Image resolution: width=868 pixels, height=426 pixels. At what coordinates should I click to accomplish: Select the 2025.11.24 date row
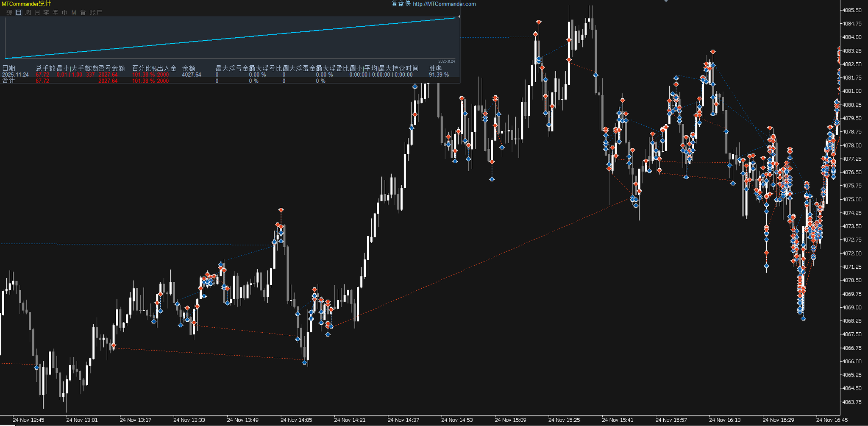click(x=15, y=75)
